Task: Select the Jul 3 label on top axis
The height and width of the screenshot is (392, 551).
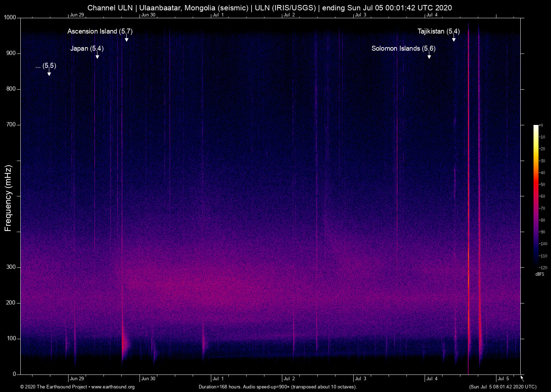Action: pyautogui.click(x=362, y=15)
